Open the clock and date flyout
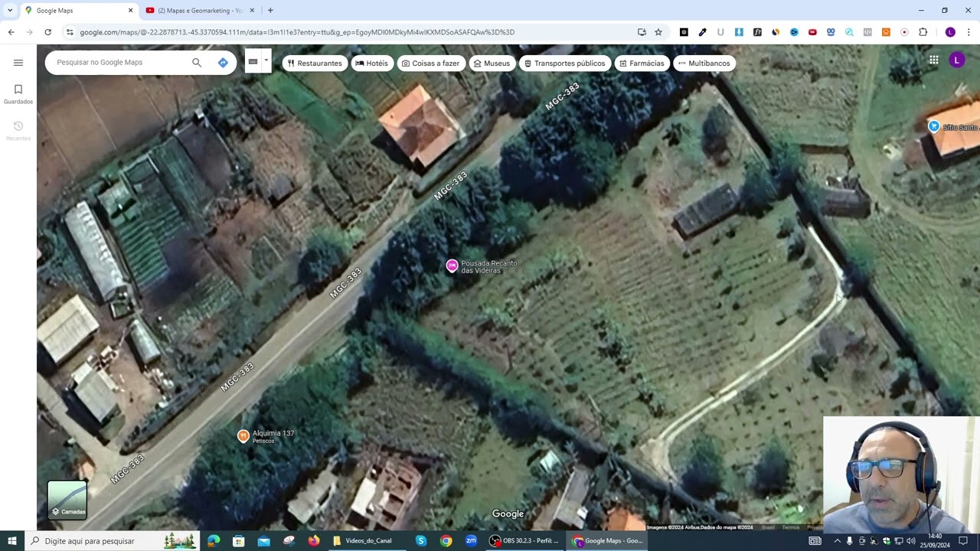This screenshot has width=980, height=551. click(935, 540)
